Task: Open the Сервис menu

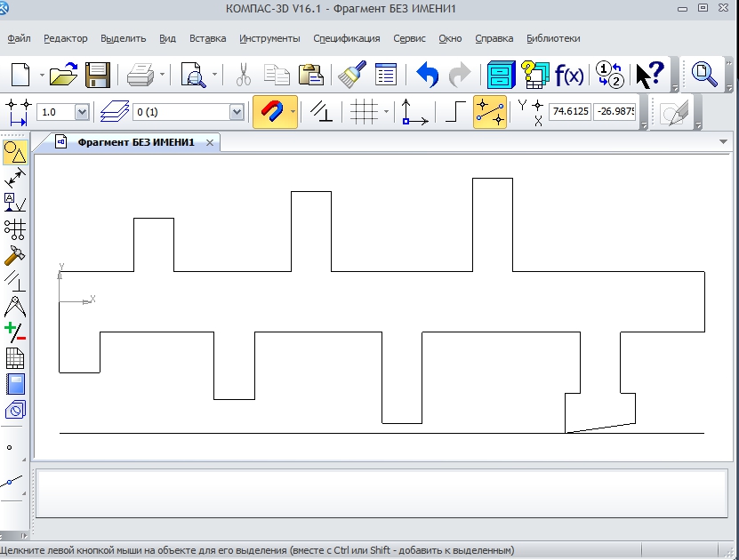Action: point(409,38)
